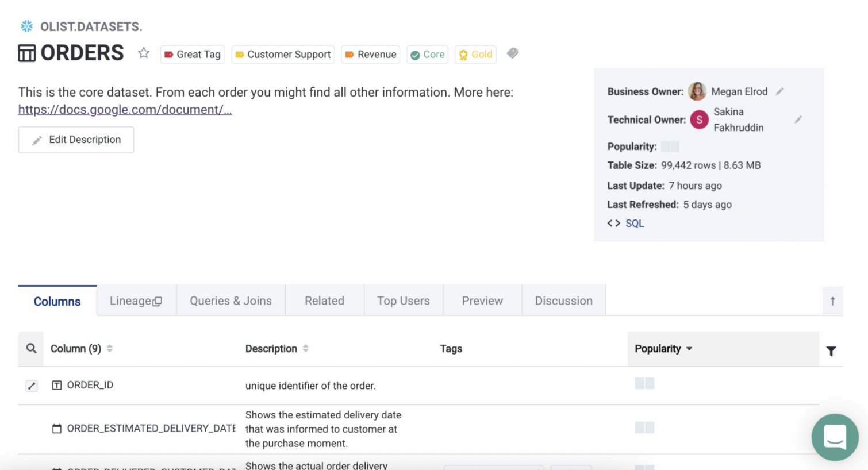The height and width of the screenshot is (470, 868).
Task: Click the ORDERS table title
Action: 82,53
